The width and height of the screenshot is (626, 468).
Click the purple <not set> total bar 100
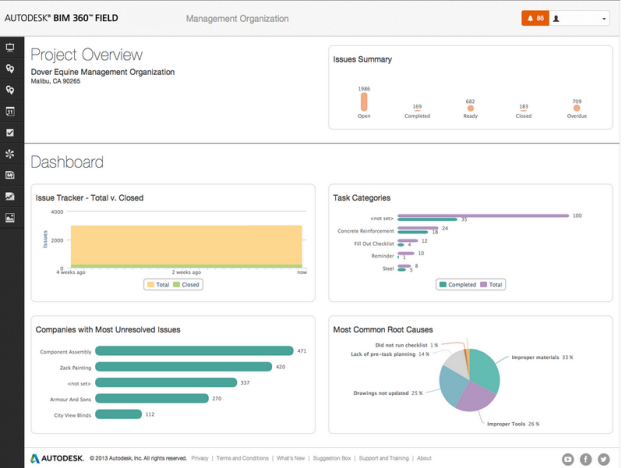(483, 216)
